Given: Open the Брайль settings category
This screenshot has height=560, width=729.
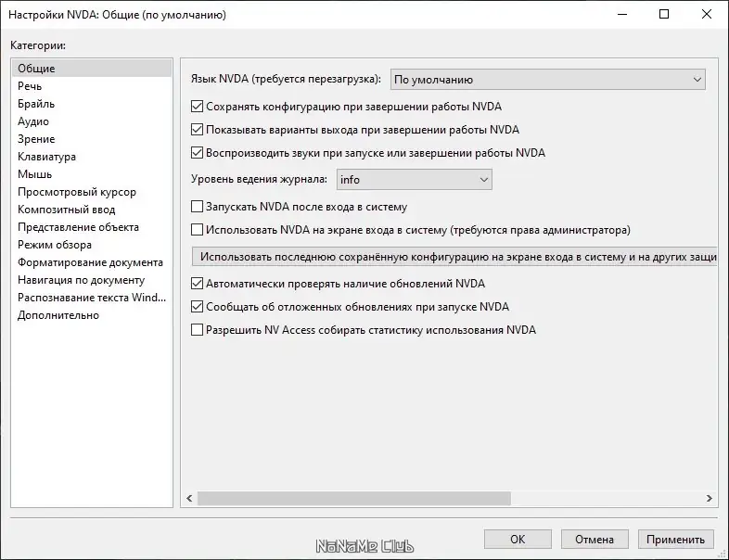Looking at the screenshot, I should coord(92,104).
